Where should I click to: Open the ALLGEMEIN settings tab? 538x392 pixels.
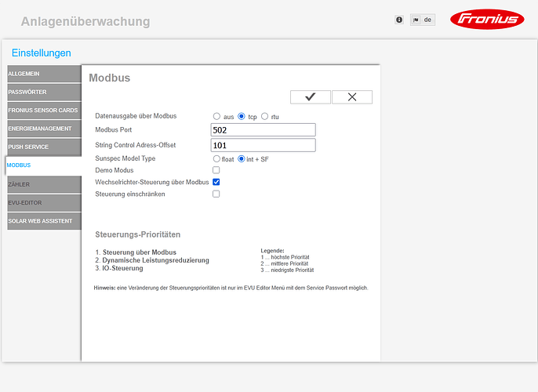coord(44,74)
